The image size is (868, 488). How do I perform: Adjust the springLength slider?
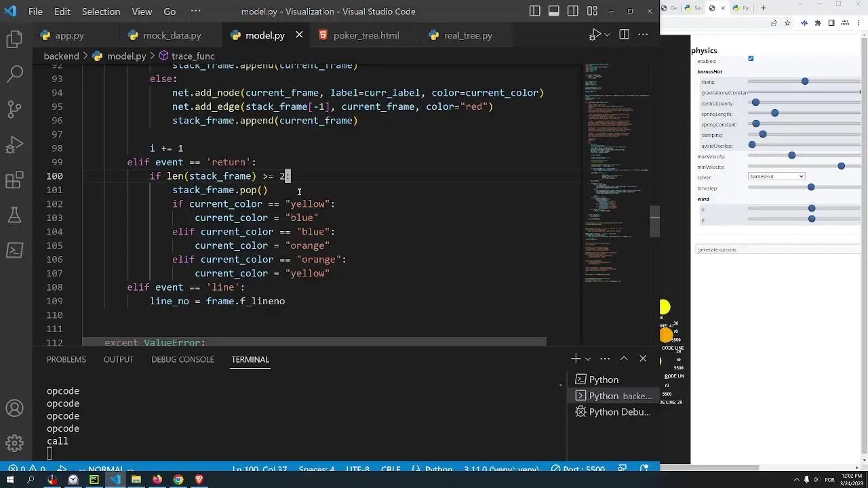(x=804, y=113)
